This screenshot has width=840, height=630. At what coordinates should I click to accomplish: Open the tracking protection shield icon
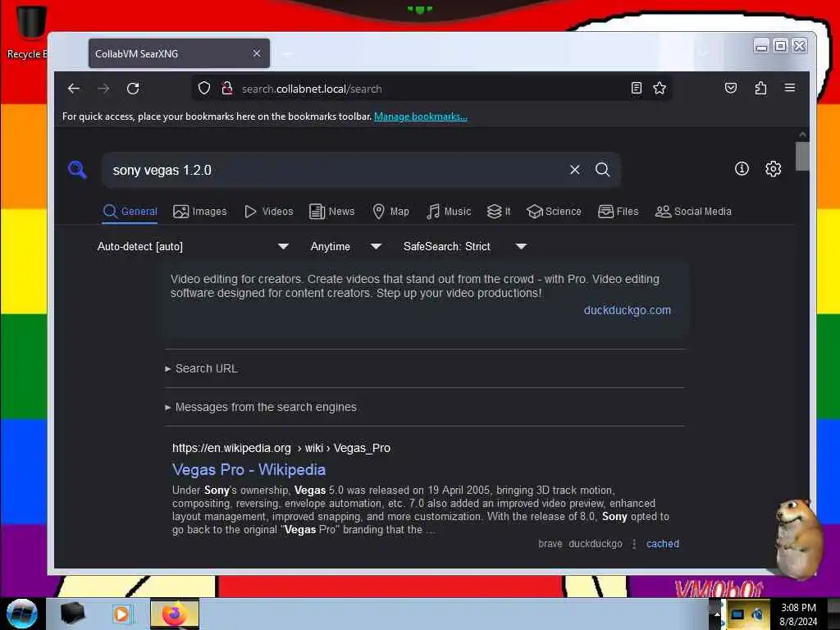[204, 89]
